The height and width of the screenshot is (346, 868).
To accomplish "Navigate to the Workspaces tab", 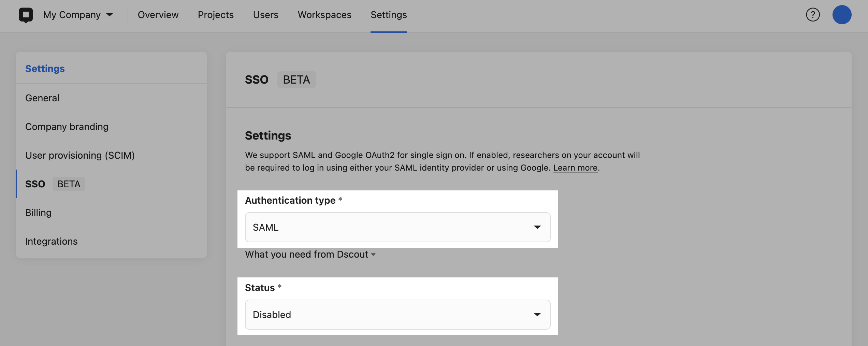I will (x=324, y=15).
